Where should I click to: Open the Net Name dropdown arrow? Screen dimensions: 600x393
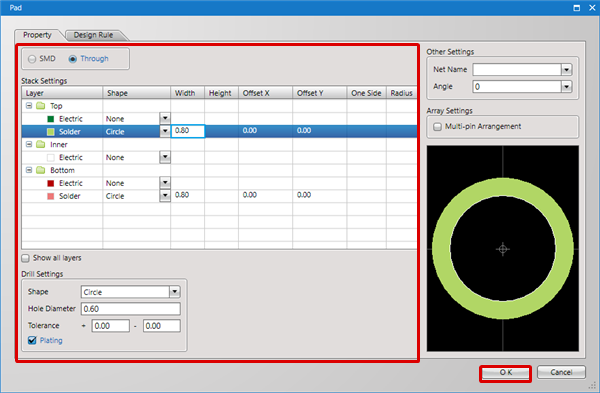566,70
